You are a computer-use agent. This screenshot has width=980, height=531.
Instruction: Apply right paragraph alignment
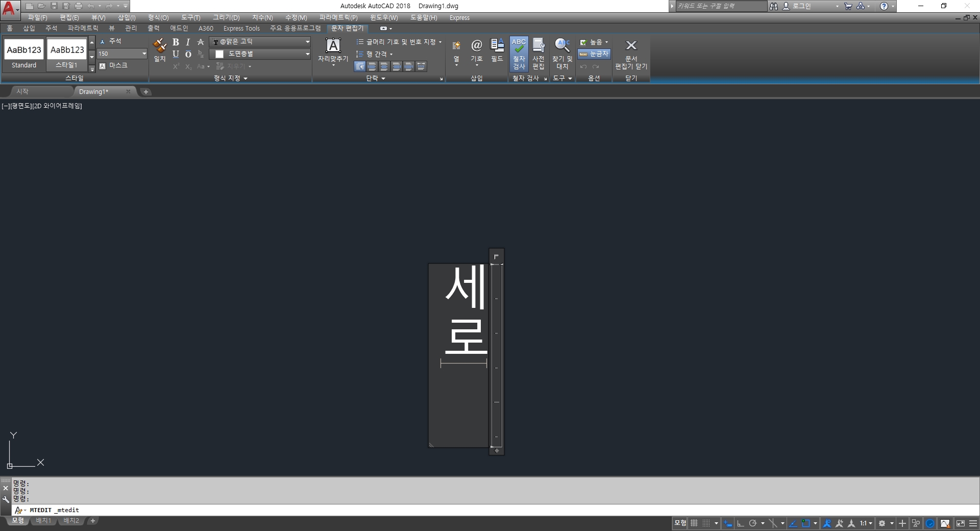[x=397, y=66]
